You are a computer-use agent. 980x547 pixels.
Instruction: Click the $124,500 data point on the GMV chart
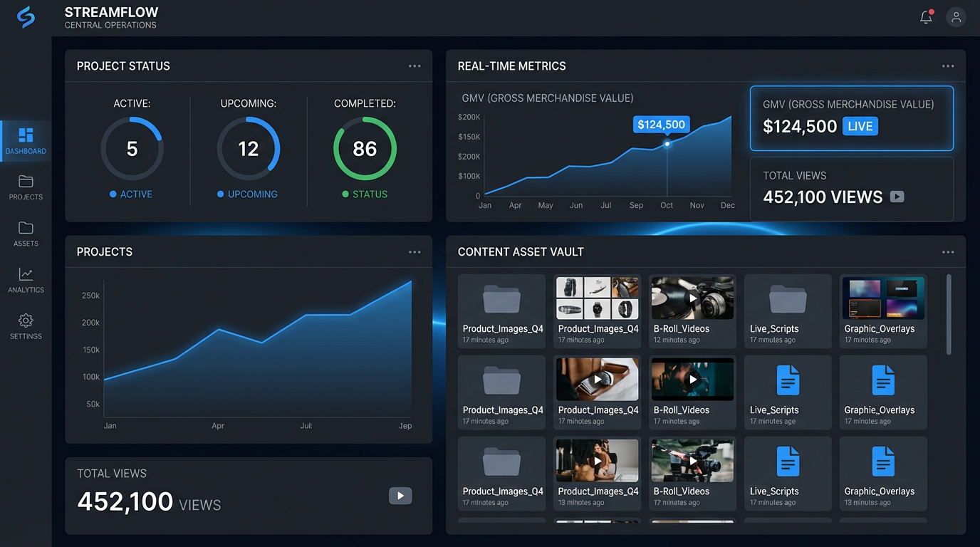coord(667,145)
